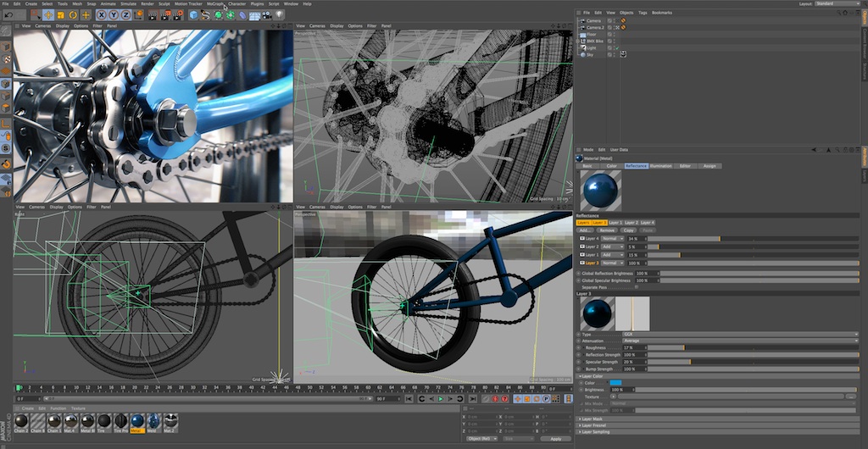Select the Sky object row
Image resolution: width=868 pixels, height=449 pixels.
click(590, 55)
